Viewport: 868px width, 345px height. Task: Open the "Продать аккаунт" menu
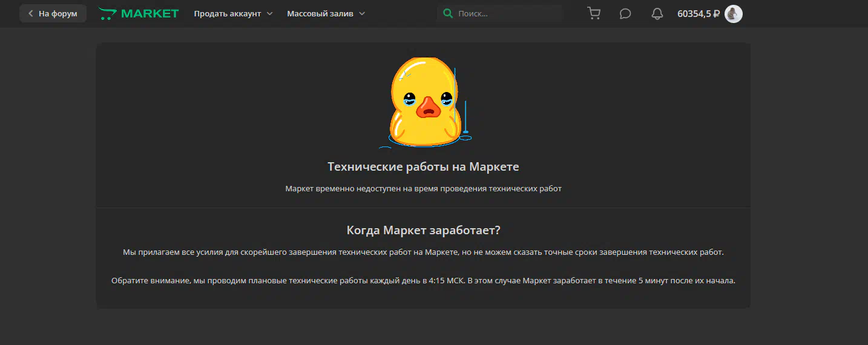pyautogui.click(x=233, y=13)
